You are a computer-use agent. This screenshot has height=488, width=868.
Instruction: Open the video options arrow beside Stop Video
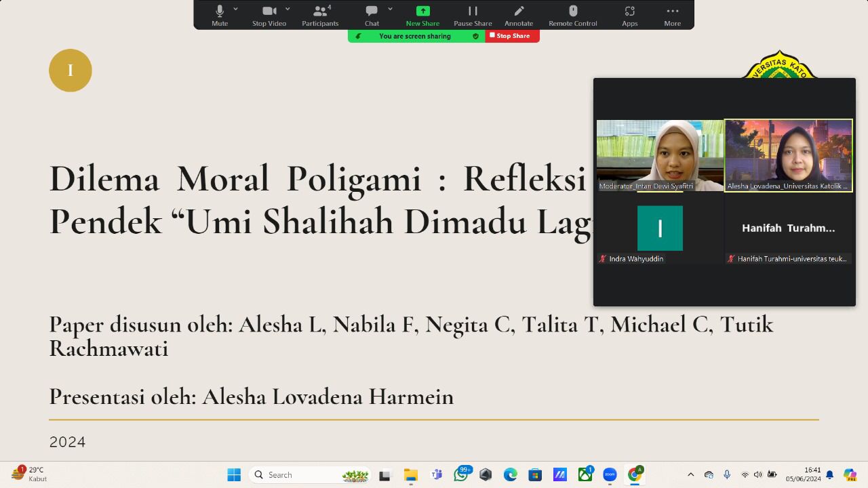(x=288, y=9)
